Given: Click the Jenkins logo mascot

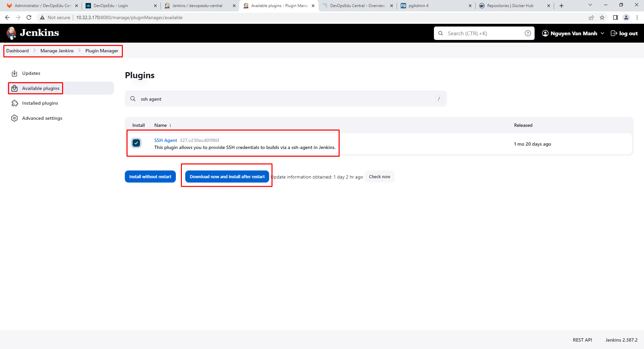Looking at the screenshot, I should pos(11,33).
